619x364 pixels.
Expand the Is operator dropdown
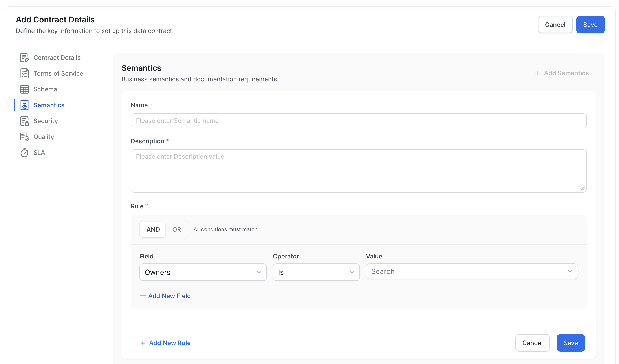point(316,272)
